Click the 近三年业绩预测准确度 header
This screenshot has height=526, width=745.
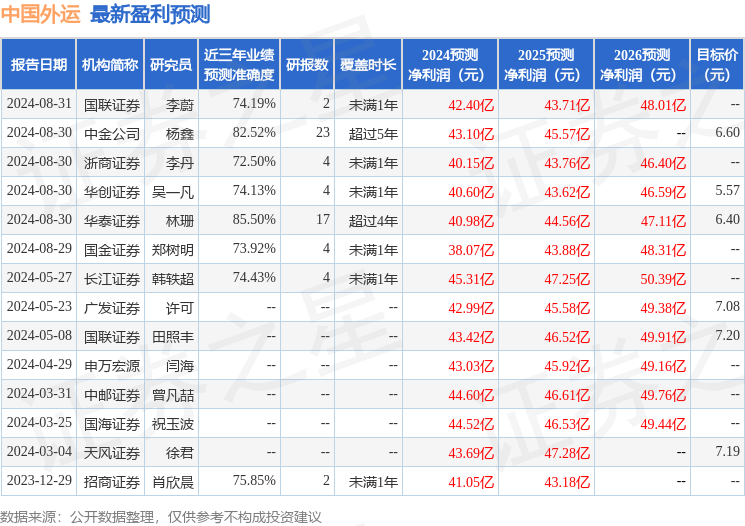coord(239,65)
